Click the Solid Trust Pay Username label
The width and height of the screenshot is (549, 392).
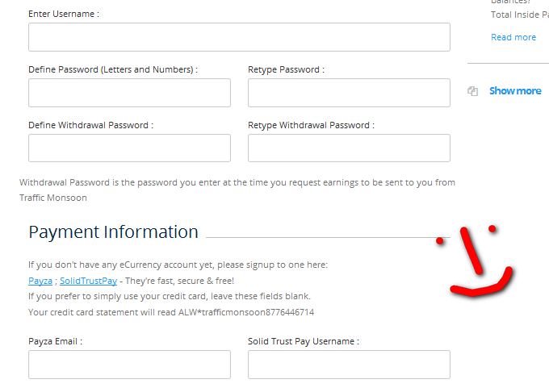304,341
